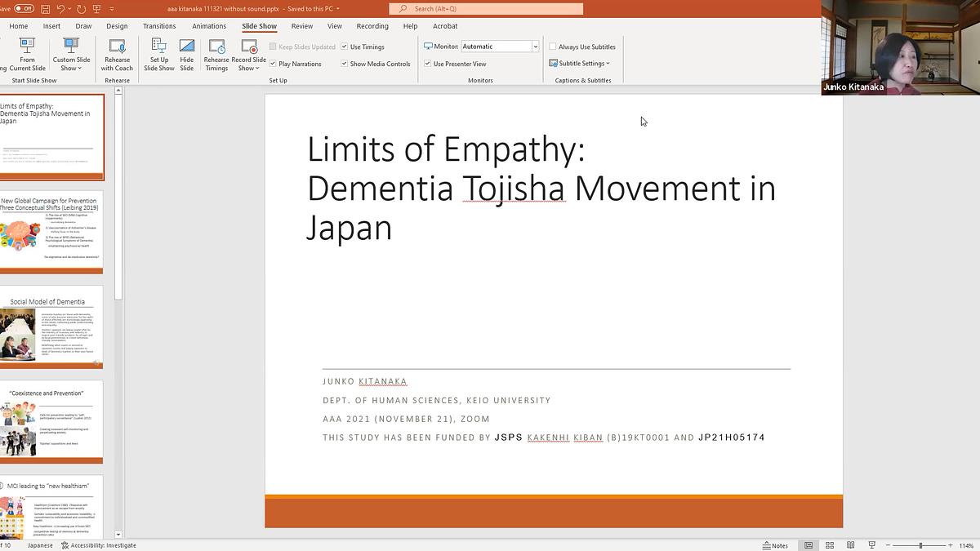Image resolution: width=980 pixels, height=551 pixels.
Task: Disable Show Media Controls
Action: click(x=345, y=63)
